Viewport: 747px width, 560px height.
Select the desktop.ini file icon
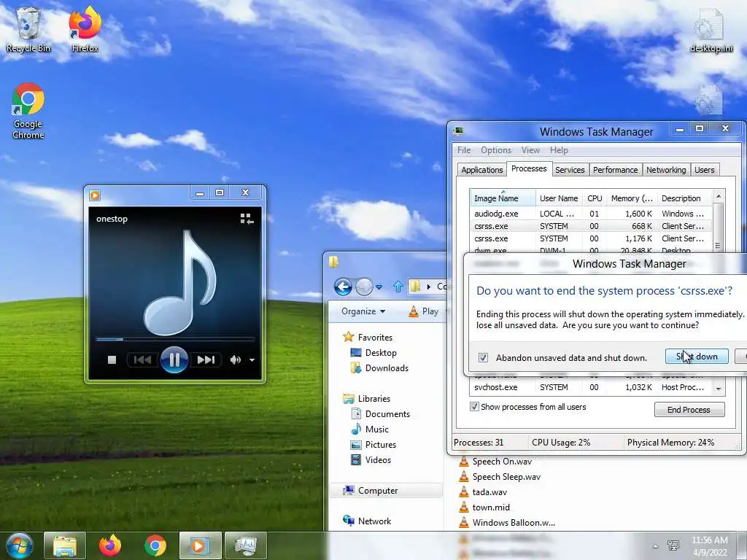point(711,29)
